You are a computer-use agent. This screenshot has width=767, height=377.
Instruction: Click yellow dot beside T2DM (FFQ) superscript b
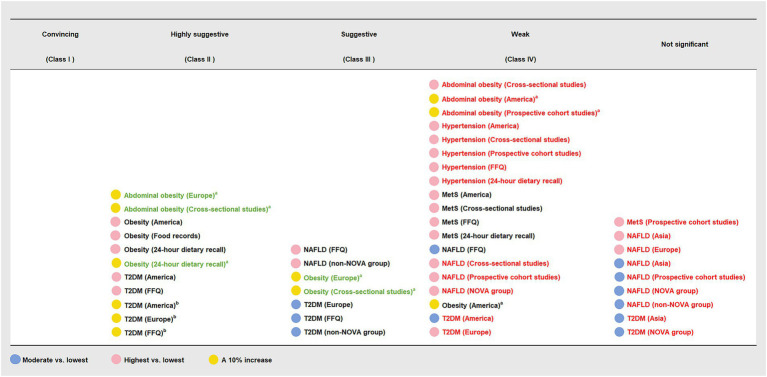[115, 332]
